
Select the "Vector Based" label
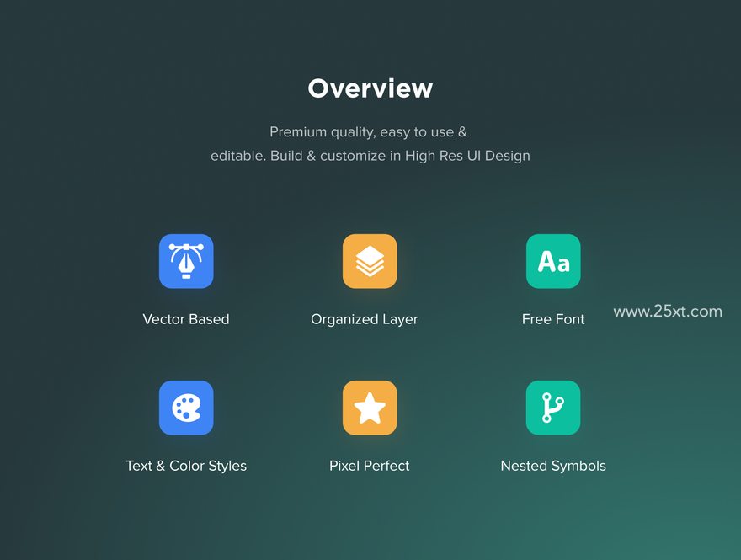pos(186,319)
